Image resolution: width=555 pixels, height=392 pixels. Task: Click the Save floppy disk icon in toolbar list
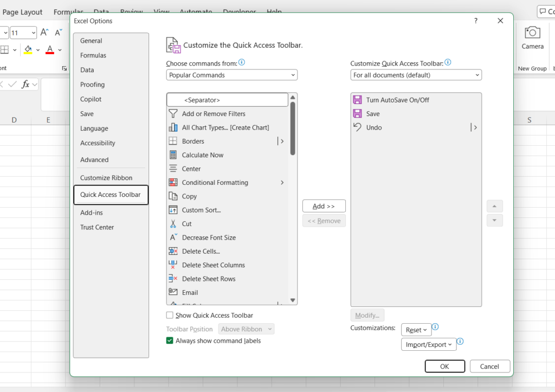coord(358,114)
